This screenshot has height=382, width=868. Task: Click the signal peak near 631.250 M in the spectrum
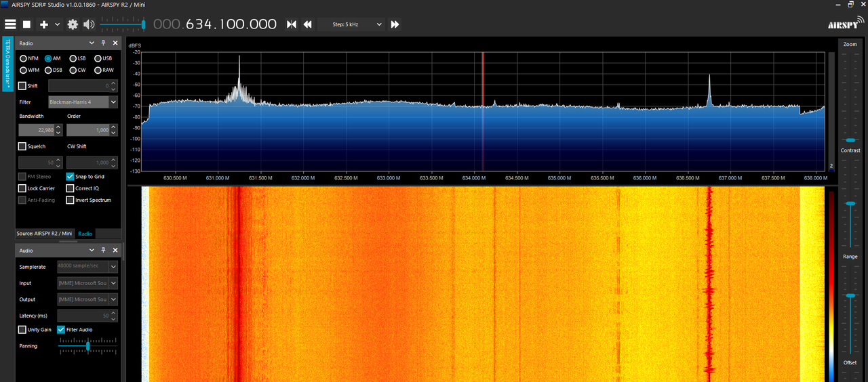[x=239, y=81]
